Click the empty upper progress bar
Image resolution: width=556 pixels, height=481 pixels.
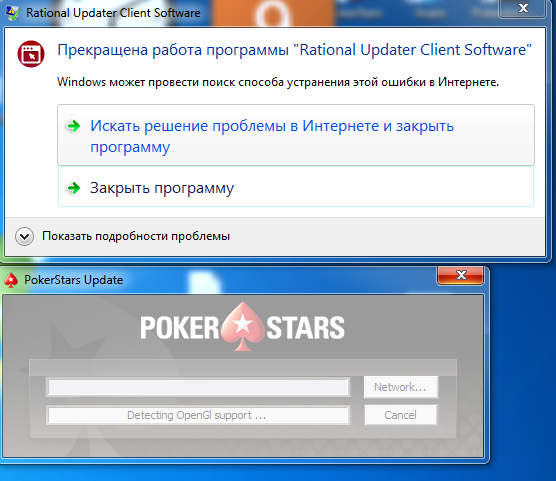198,387
